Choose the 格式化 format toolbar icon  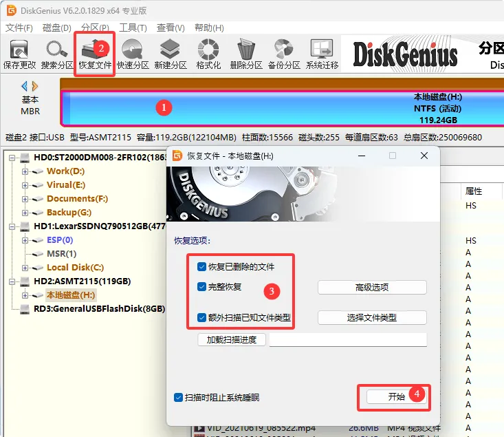(x=208, y=54)
